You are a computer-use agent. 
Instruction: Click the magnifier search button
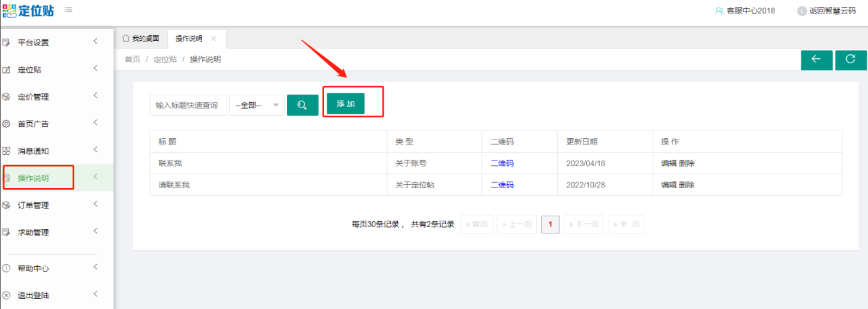pos(302,105)
